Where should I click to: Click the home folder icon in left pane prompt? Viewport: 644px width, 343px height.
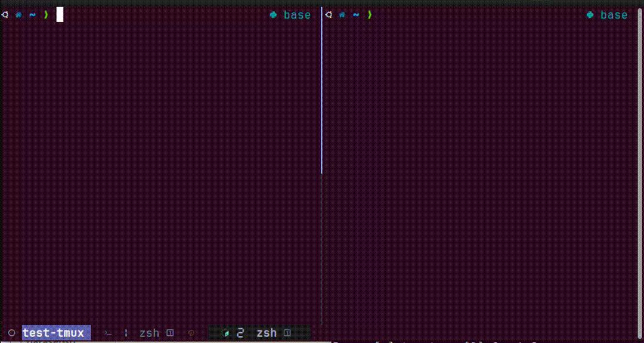coord(18,15)
